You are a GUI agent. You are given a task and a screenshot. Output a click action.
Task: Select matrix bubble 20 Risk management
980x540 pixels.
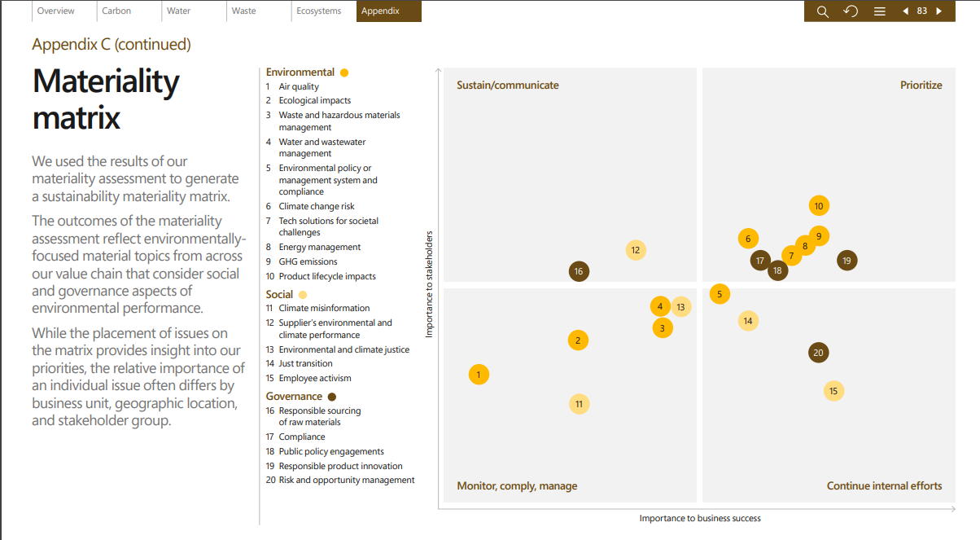tap(819, 353)
